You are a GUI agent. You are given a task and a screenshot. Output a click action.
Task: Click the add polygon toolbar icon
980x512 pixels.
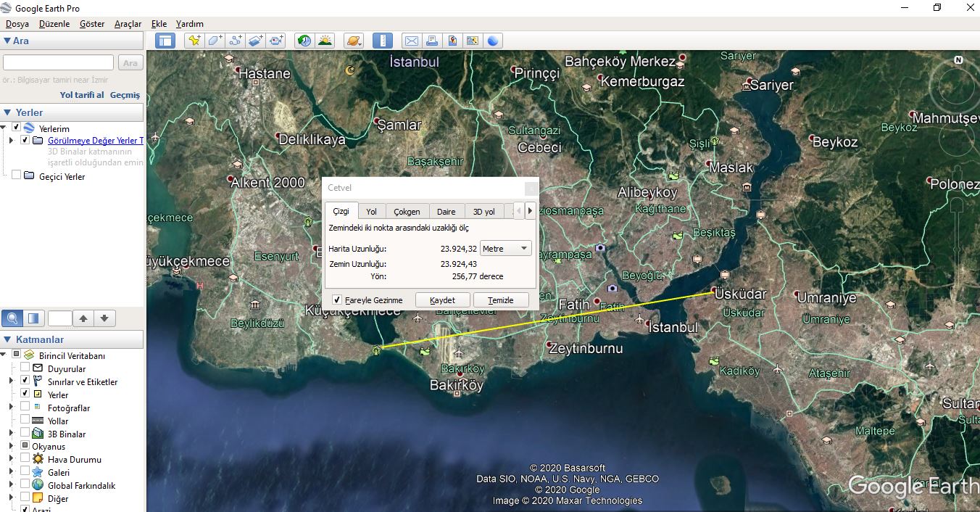click(x=215, y=41)
